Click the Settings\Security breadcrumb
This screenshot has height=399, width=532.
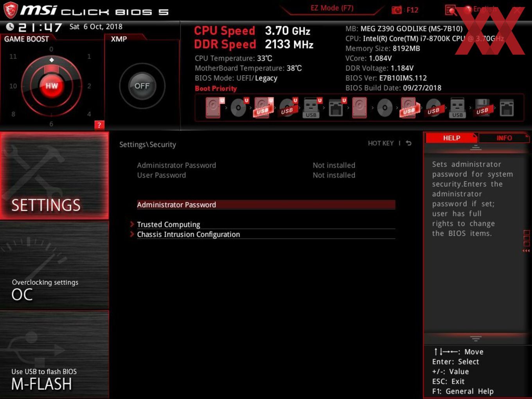coord(147,144)
